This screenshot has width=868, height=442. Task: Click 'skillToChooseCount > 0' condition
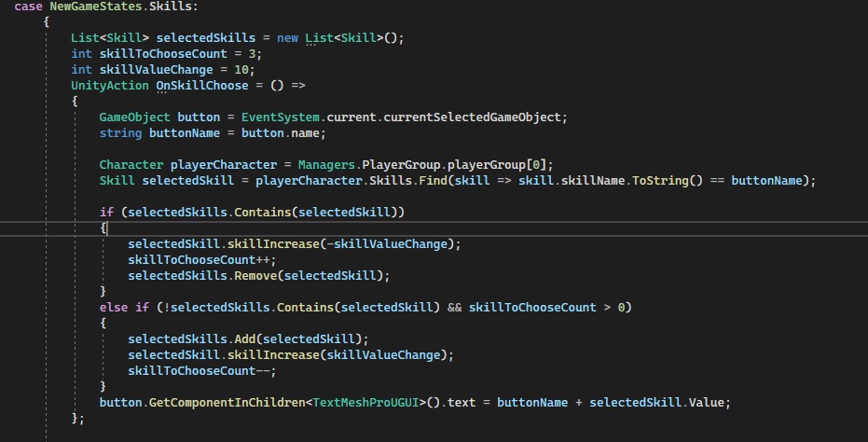click(546, 308)
